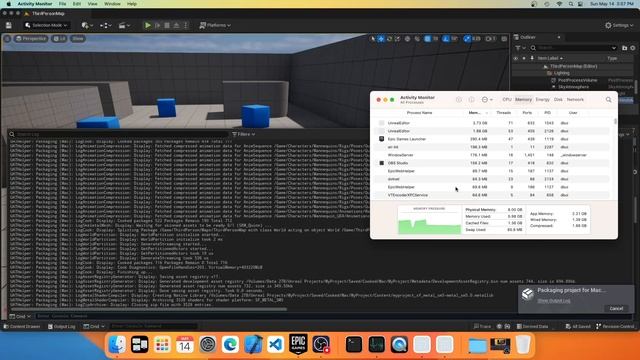Select the Select Objects cursor tool in viewport
Viewport: 640px width, 360px height.
point(372,39)
